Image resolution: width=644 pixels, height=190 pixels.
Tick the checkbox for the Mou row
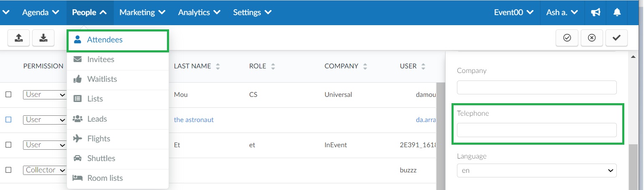tap(8, 94)
